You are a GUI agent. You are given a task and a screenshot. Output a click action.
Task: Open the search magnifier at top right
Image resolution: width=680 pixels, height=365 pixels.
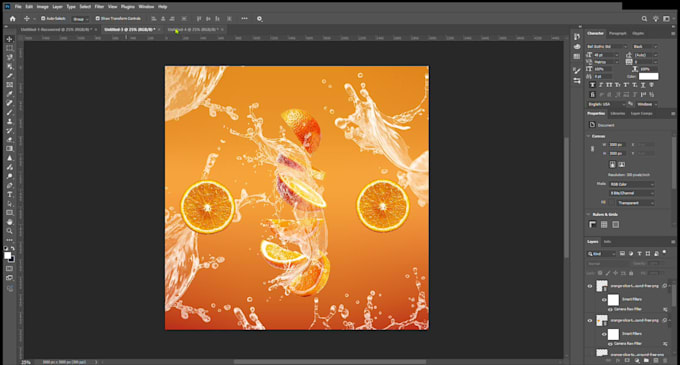click(644, 19)
